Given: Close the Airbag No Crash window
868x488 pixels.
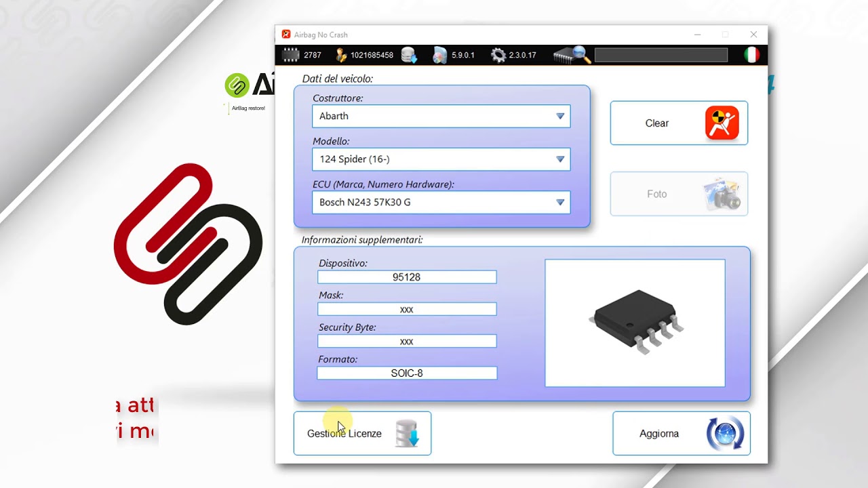Looking at the screenshot, I should (x=753, y=35).
